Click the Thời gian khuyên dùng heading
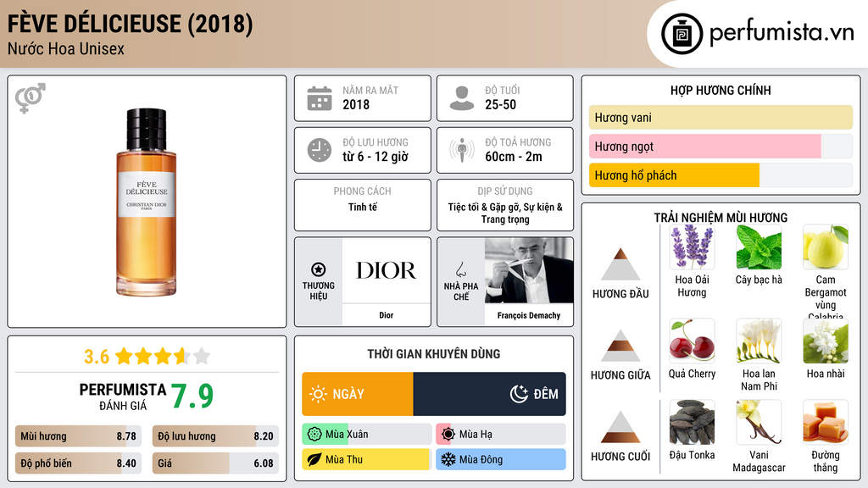The image size is (868, 488). (433, 353)
